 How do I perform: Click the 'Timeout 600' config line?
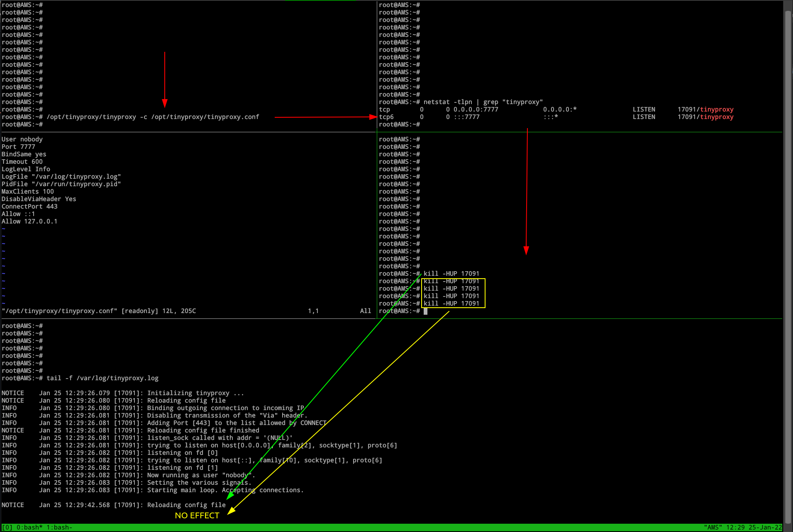(22, 162)
